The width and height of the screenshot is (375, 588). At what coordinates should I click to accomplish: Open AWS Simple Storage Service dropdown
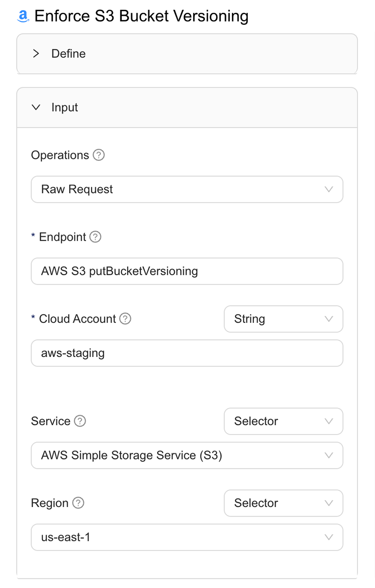click(x=187, y=455)
